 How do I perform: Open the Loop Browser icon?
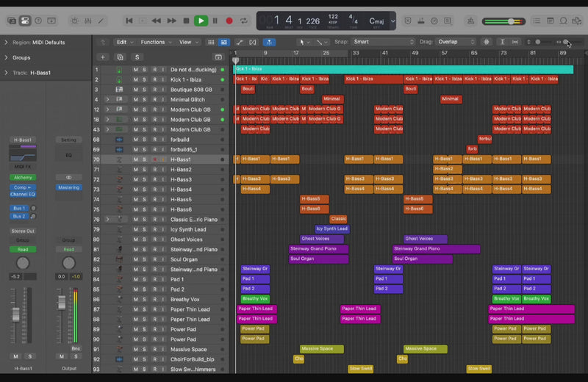[x=564, y=21]
